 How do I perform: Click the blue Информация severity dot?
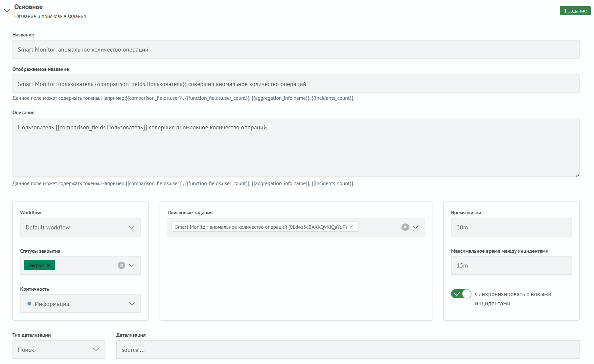(x=29, y=304)
